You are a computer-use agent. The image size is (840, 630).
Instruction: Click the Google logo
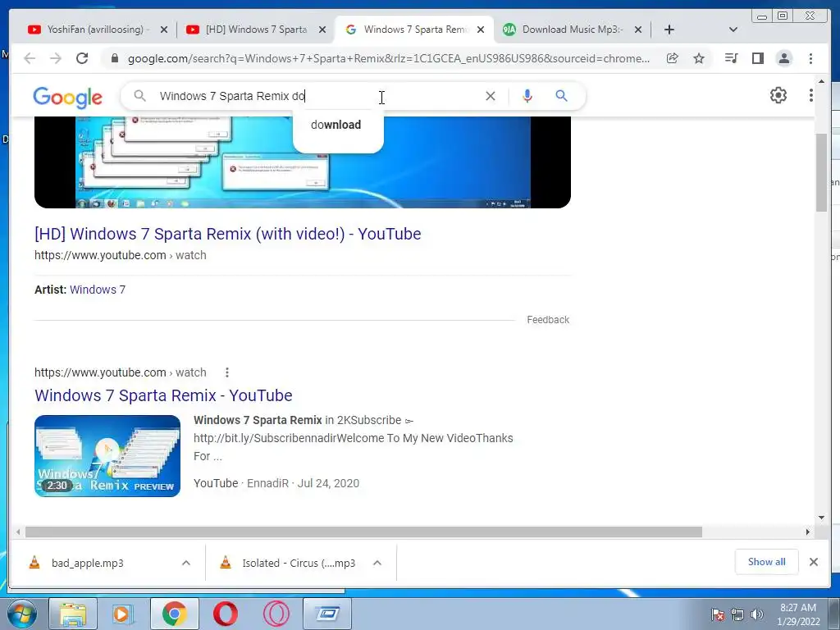click(x=67, y=98)
